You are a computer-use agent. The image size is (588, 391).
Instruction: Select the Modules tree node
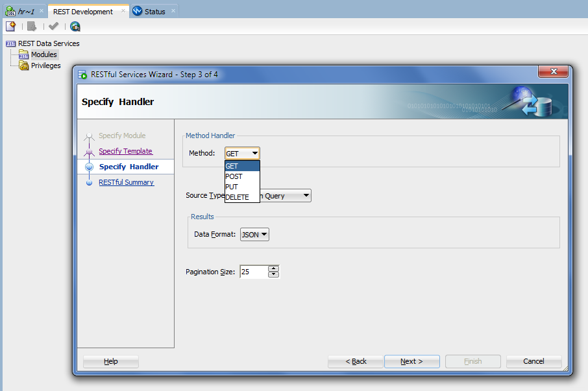(43, 54)
